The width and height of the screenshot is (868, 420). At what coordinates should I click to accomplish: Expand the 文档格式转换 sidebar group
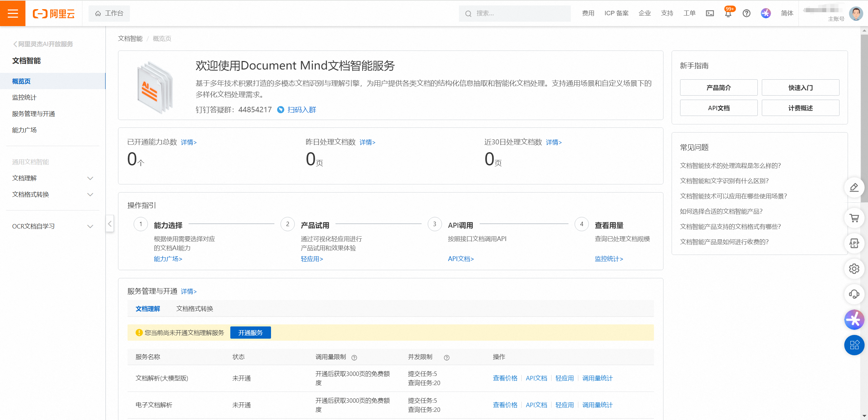(x=90, y=195)
